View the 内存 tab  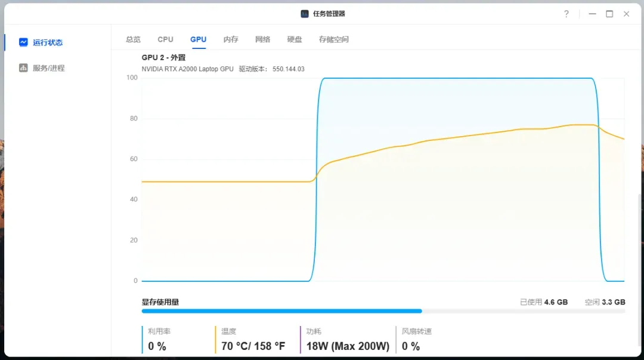click(x=230, y=39)
